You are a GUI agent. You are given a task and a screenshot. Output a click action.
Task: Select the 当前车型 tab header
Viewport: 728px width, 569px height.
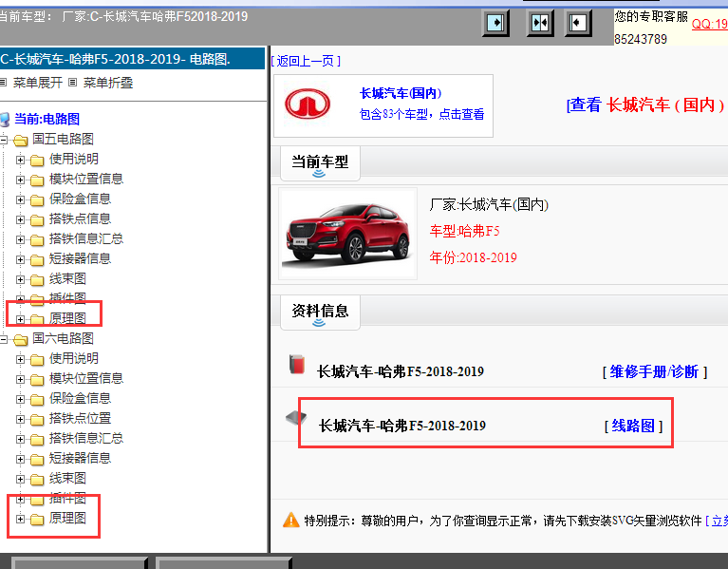(x=320, y=162)
